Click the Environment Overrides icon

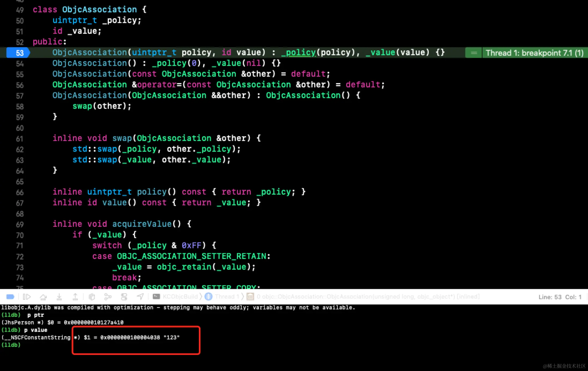[x=124, y=297]
